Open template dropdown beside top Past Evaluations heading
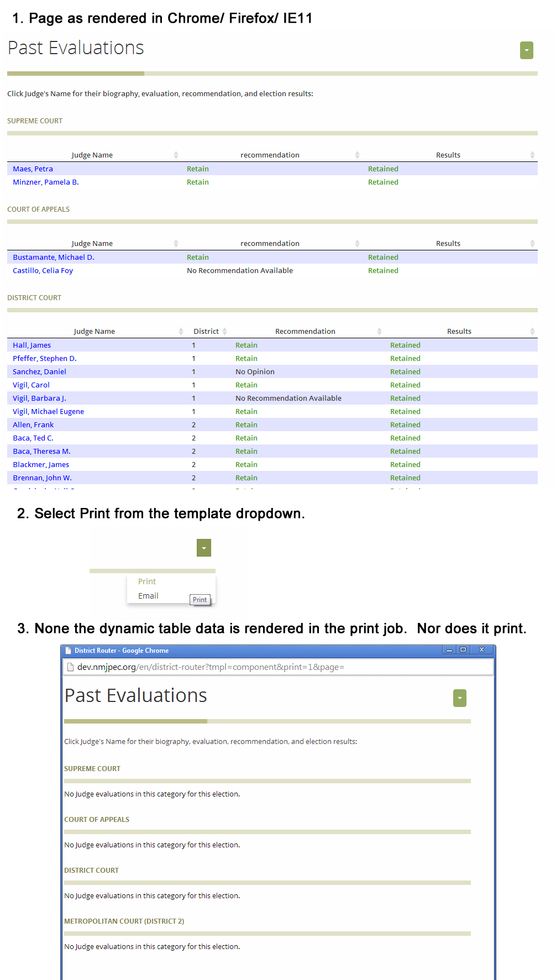 pyautogui.click(x=527, y=50)
